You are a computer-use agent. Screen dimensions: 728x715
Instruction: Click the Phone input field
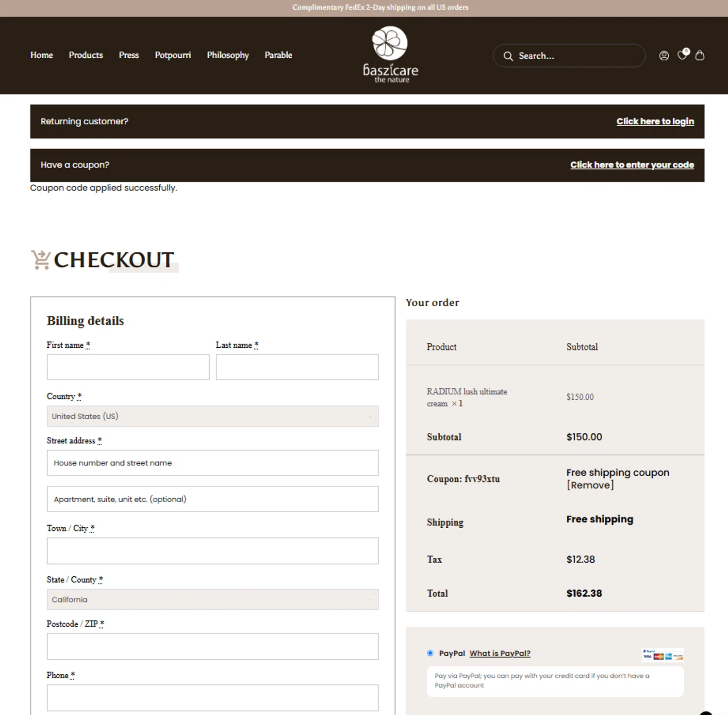coord(213,698)
